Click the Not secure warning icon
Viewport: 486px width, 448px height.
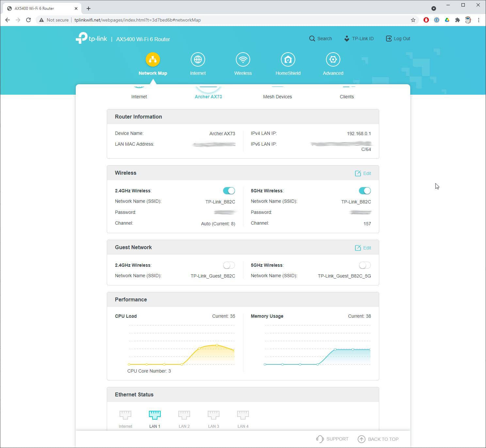(x=41, y=20)
